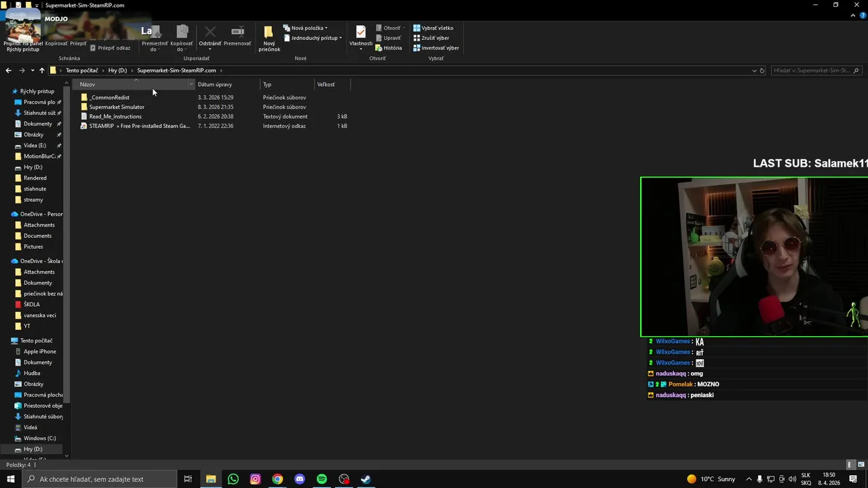
Task: Open Task View on the taskbar
Action: [x=188, y=479]
